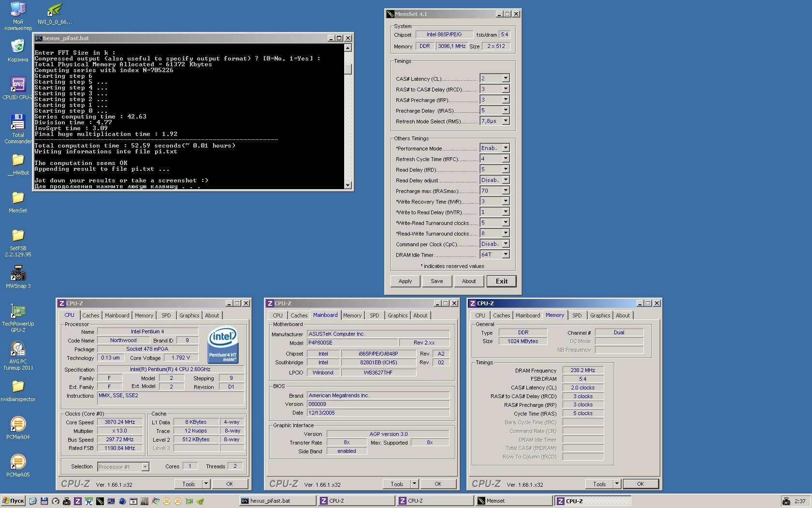Open the NVI_0_0_66 desktop shortcut
Screen dimensions: 812x508
point(55,13)
